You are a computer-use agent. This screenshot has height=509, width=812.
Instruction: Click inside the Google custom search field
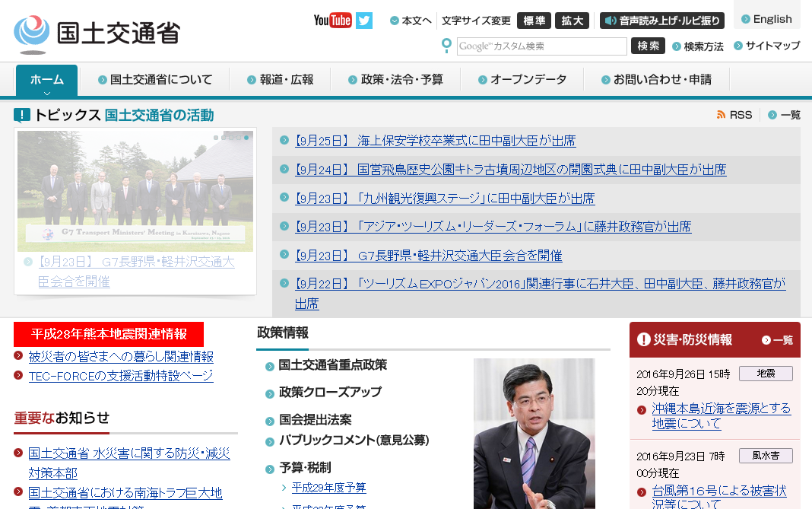point(541,46)
